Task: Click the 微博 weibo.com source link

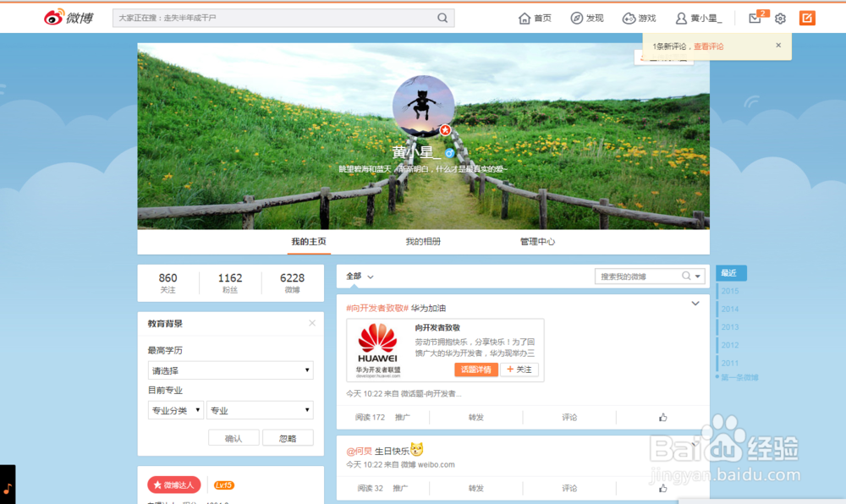Action: (428, 464)
